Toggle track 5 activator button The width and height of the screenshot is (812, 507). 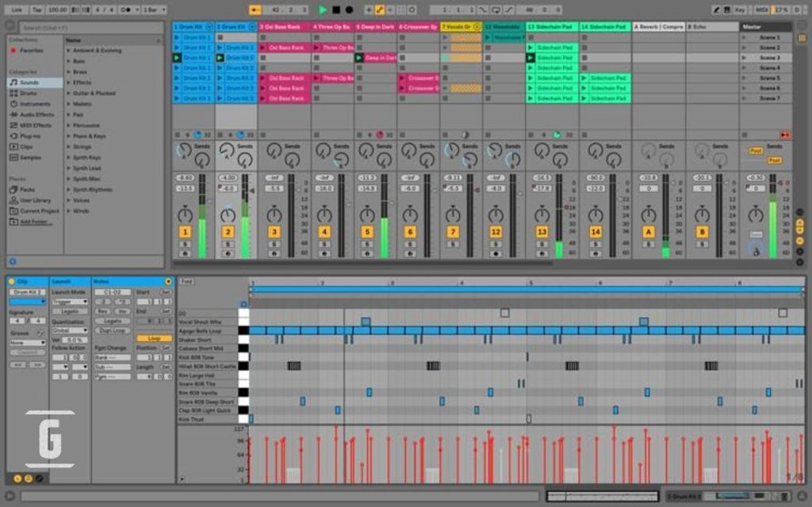point(367,232)
